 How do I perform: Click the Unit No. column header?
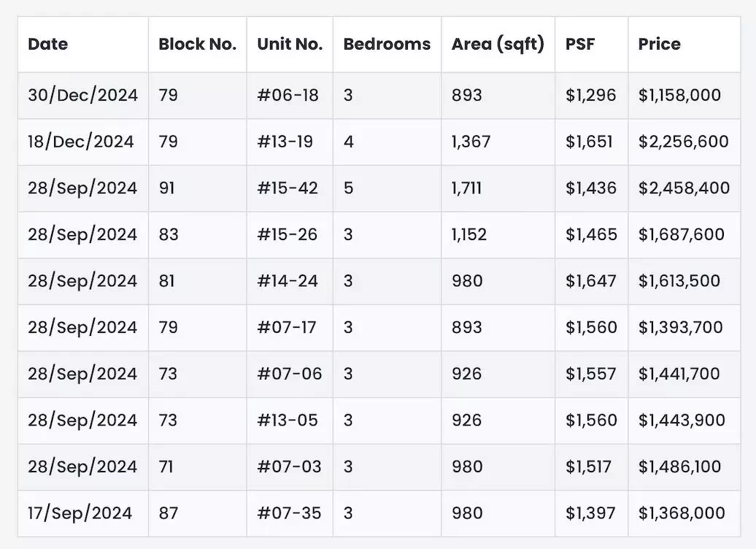(290, 45)
